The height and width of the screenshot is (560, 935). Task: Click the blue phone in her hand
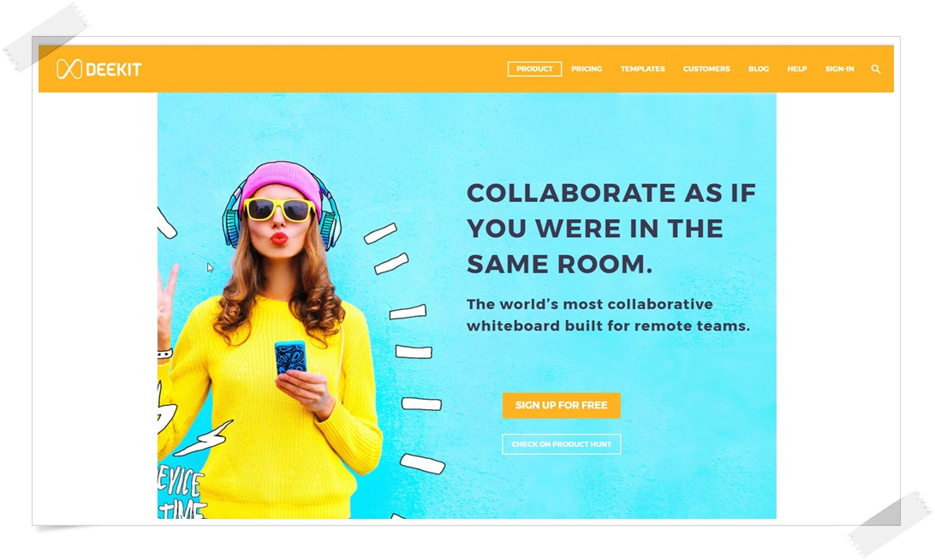tap(290, 357)
